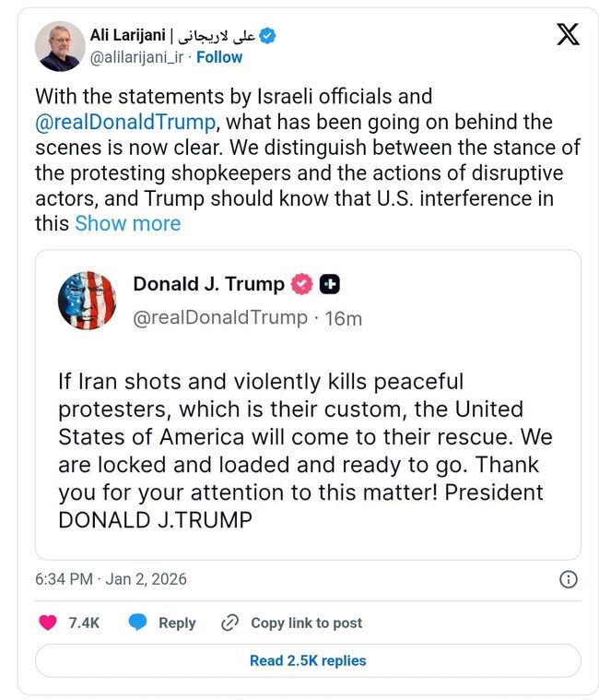Click the Reply label
The image size is (599, 700).
(177, 623)
